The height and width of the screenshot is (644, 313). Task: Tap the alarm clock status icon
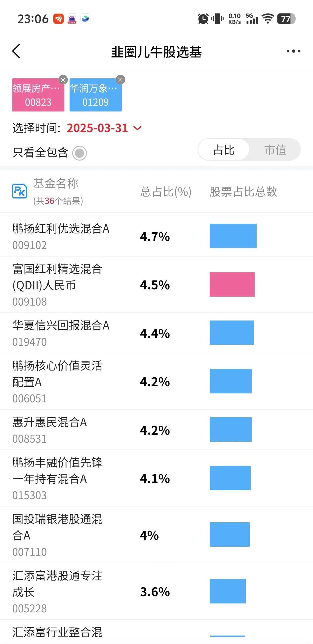[203, 19]
